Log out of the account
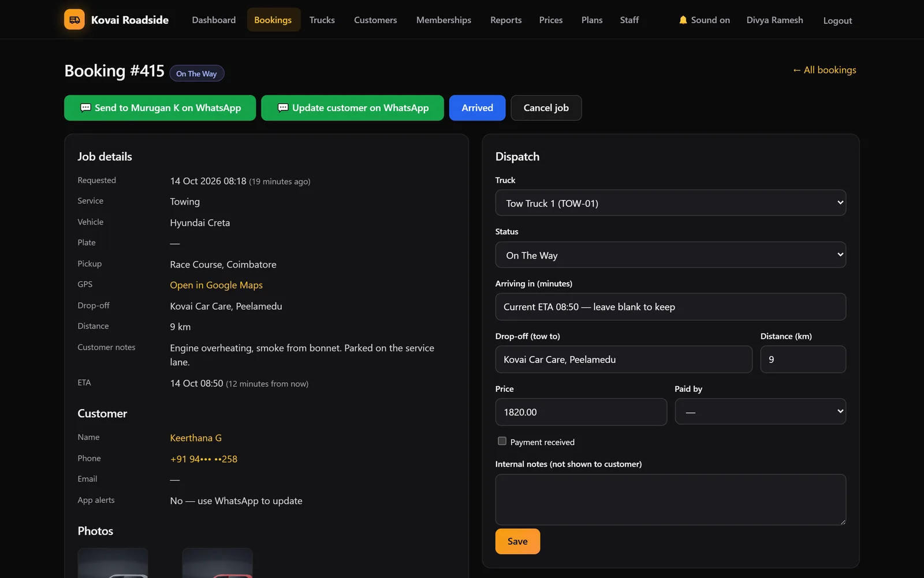 [837, 20]
